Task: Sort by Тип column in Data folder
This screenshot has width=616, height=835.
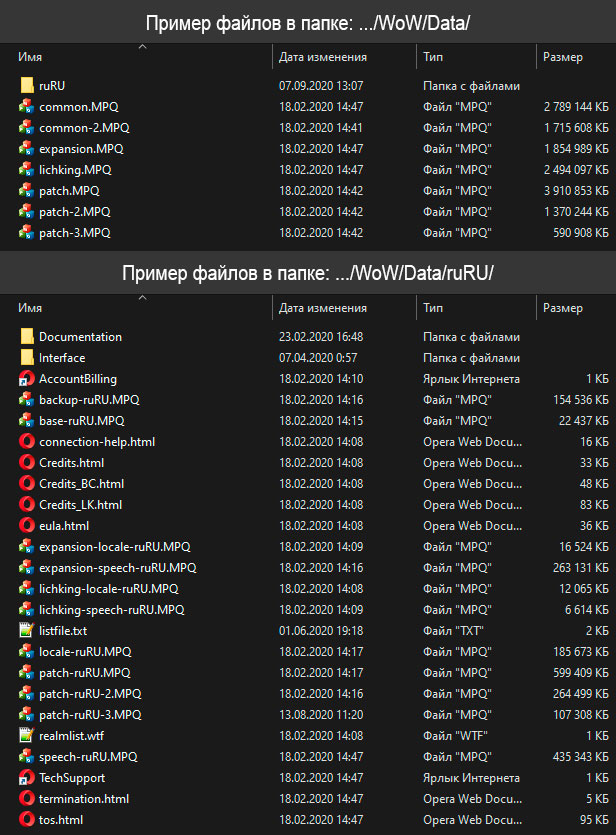Action: coord(433,57)
